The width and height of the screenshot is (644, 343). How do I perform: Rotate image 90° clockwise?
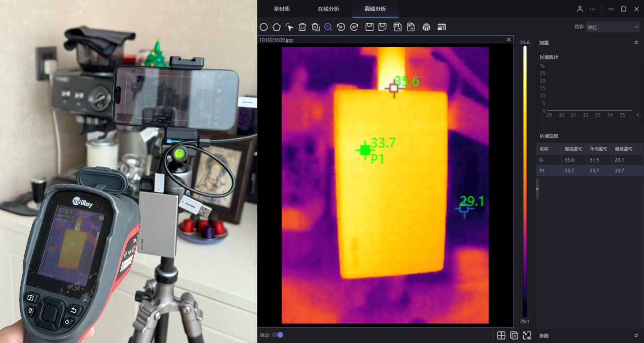[x=354, y=27]
